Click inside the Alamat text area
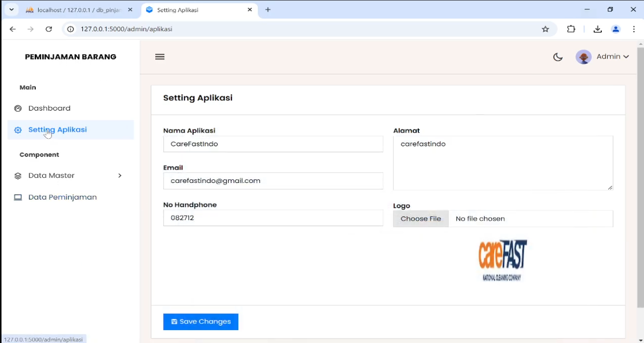The height and width of the screenshot is (343, 644). pos(503,163)
